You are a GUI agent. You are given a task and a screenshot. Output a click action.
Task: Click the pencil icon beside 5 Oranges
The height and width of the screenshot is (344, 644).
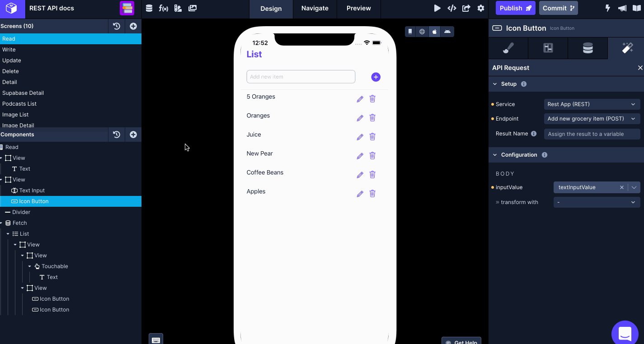point(360,99)
